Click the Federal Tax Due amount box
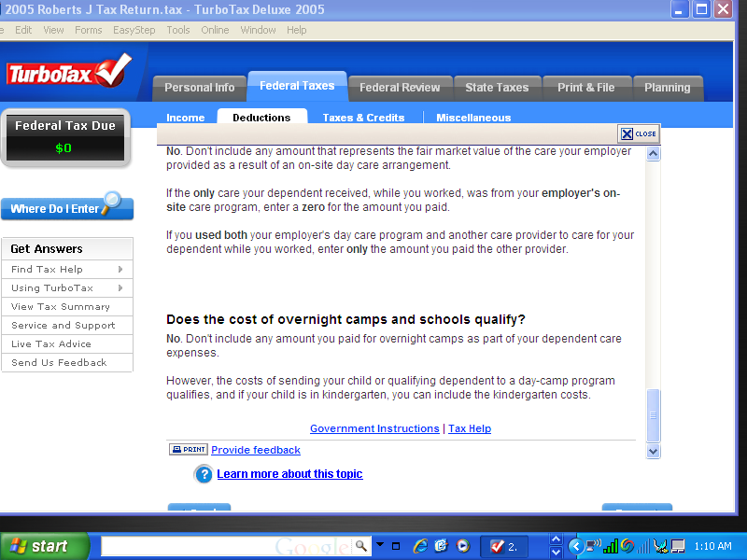The image size is (747, 560). coord(65,137)
